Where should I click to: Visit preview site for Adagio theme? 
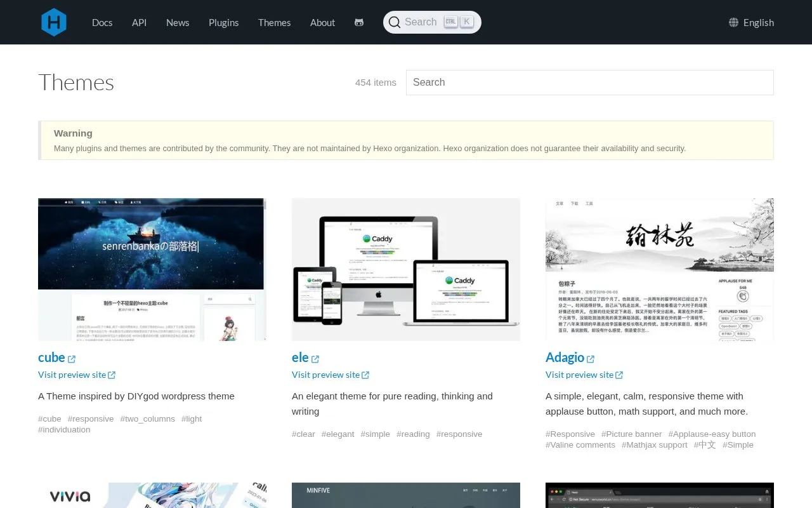coord(584,375)
